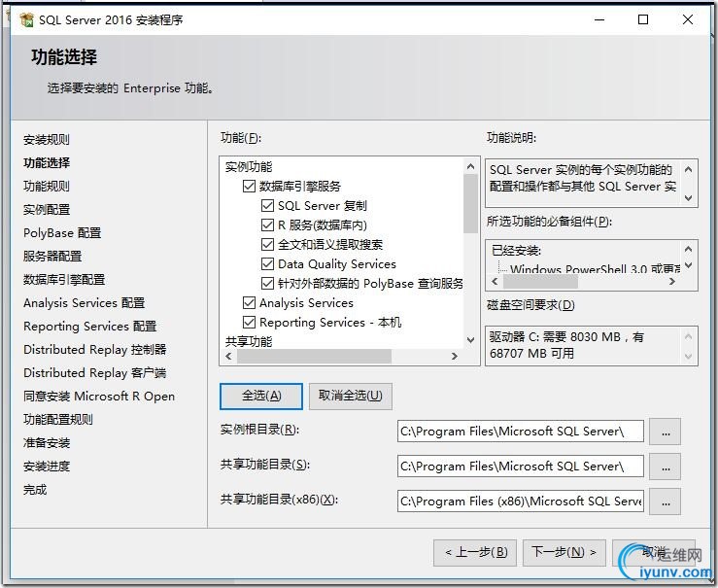Select 功能选择 step in sidebar
718x588 pixels.
coord(47,163)
